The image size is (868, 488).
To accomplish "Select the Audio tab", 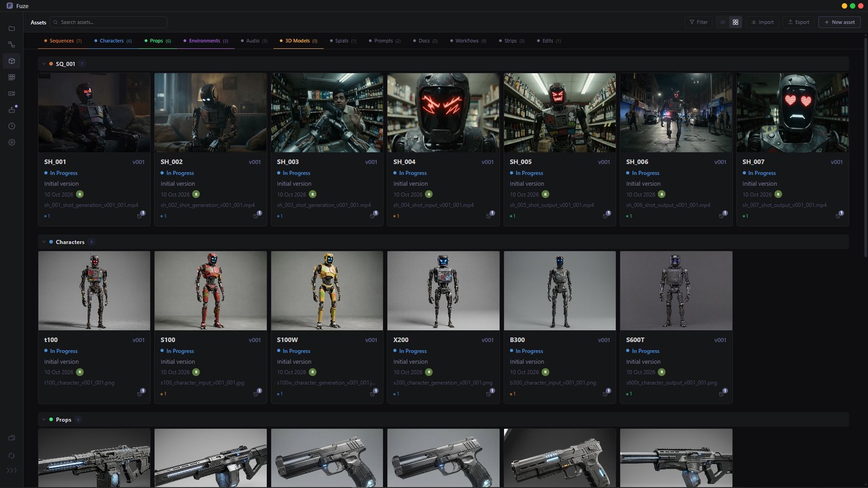I will click(254, 41).
